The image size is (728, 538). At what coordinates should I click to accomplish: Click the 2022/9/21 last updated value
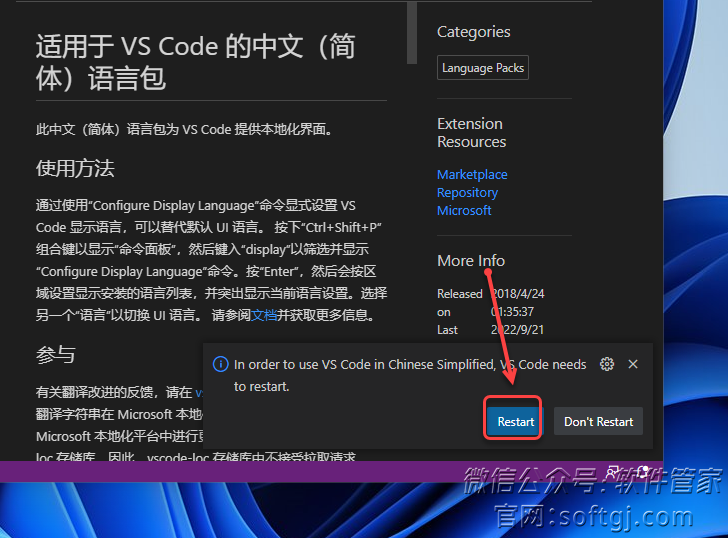coord(517,330)
